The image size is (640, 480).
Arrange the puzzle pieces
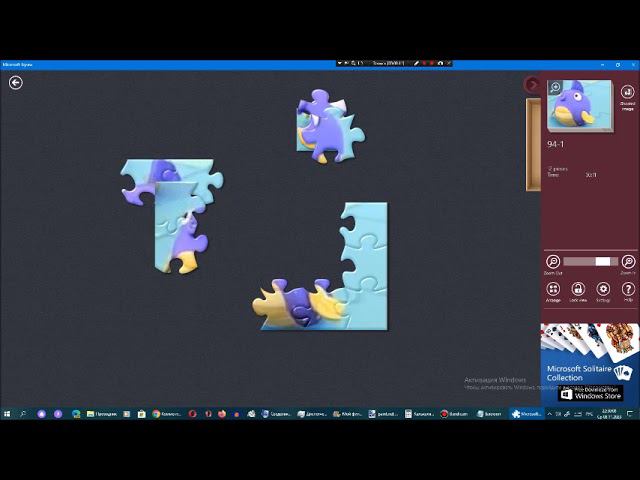[x=553, y=292]
